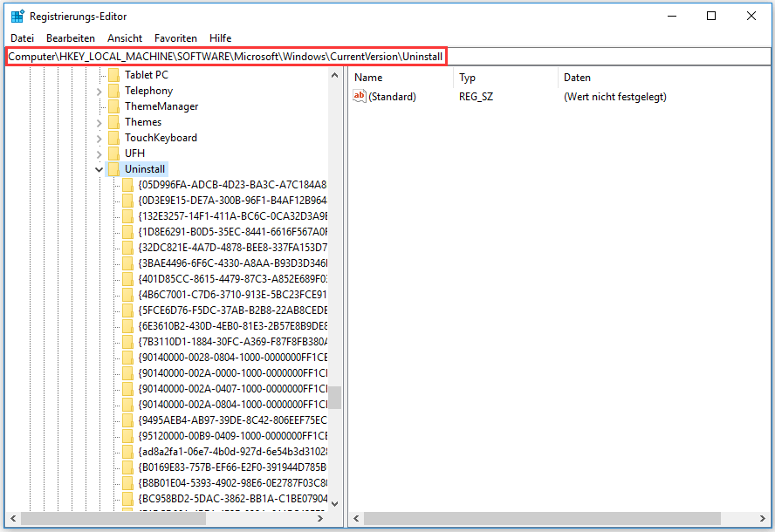Click the (Standard) string value icon
The image size is (775, 532).
coord(360,96)
